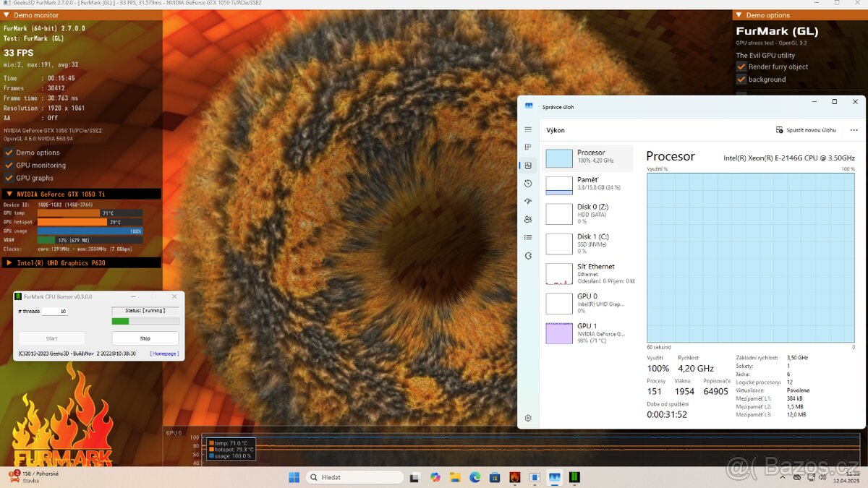Click the "0:00:31:52" uptime value

pyautogui.click(x=667, y=414)
